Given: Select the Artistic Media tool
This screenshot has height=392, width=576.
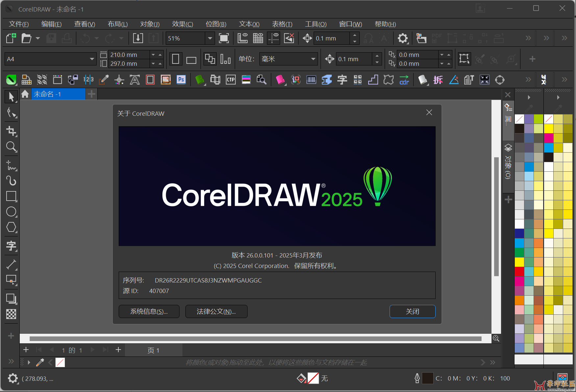Looking at the screenshot, I should pyautogui.click(x=11, y=181).
